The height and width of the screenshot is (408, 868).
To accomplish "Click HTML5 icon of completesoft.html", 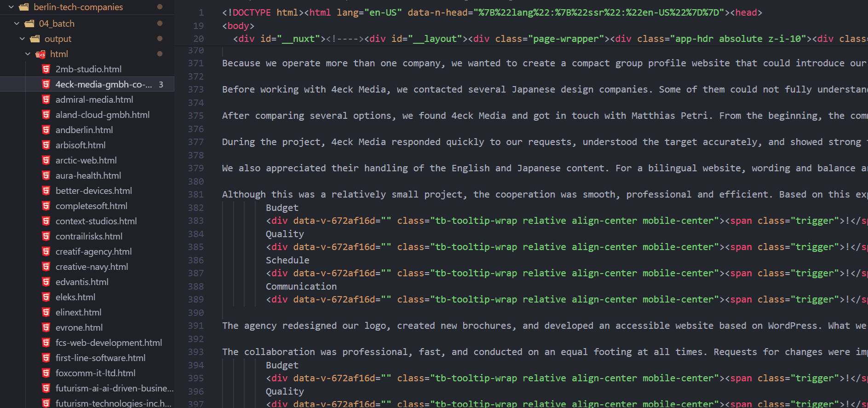I will [x=46, y=206].
